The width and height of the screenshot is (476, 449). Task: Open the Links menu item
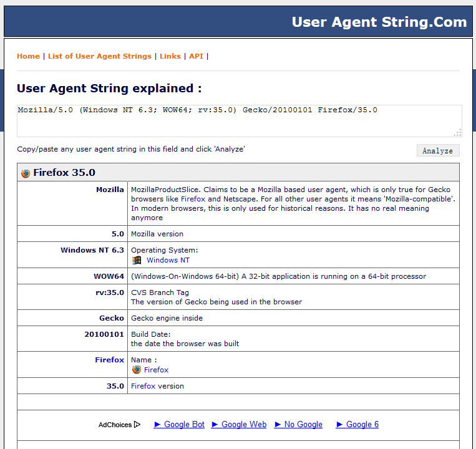tap(170, 56)
